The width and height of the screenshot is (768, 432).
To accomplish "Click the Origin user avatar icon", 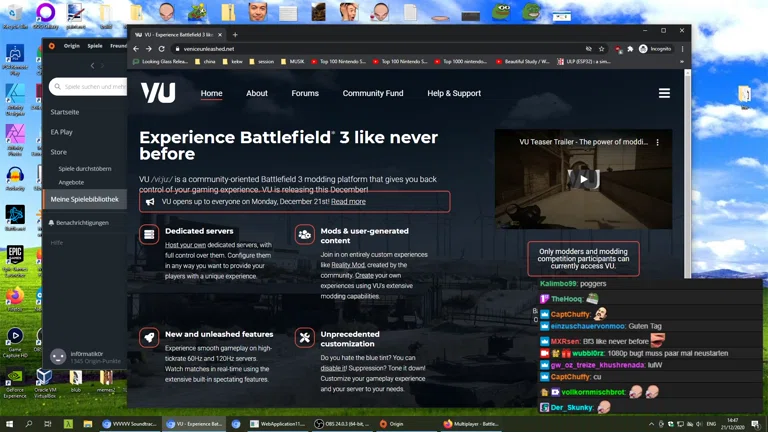I will 58,357.
